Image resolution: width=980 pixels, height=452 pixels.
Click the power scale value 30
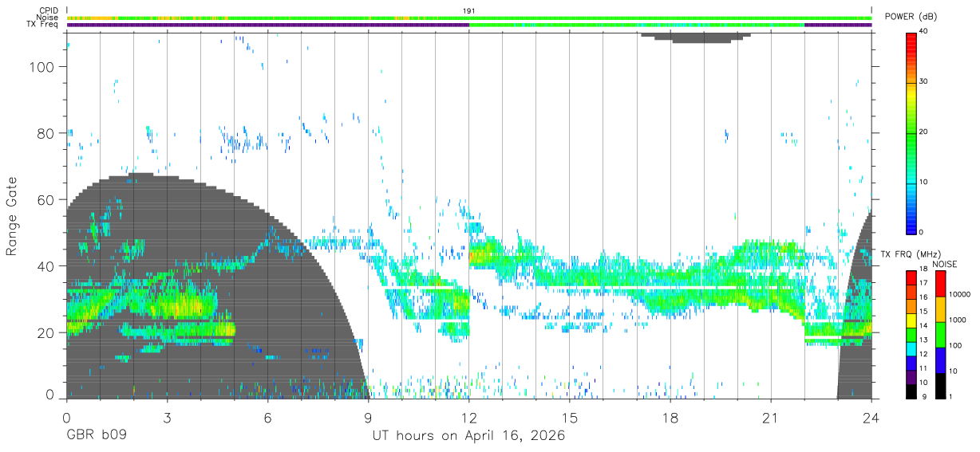(x=923, y=82)
